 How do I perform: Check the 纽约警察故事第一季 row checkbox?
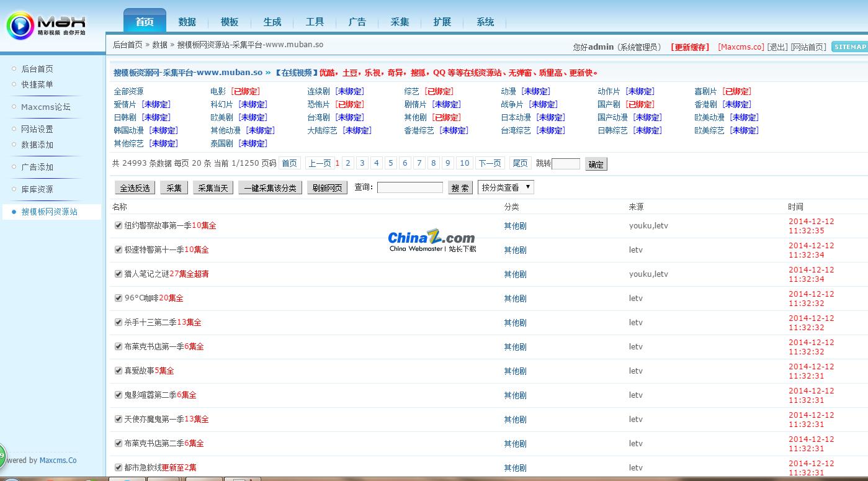pyautogui.click(x=119, y=225)
